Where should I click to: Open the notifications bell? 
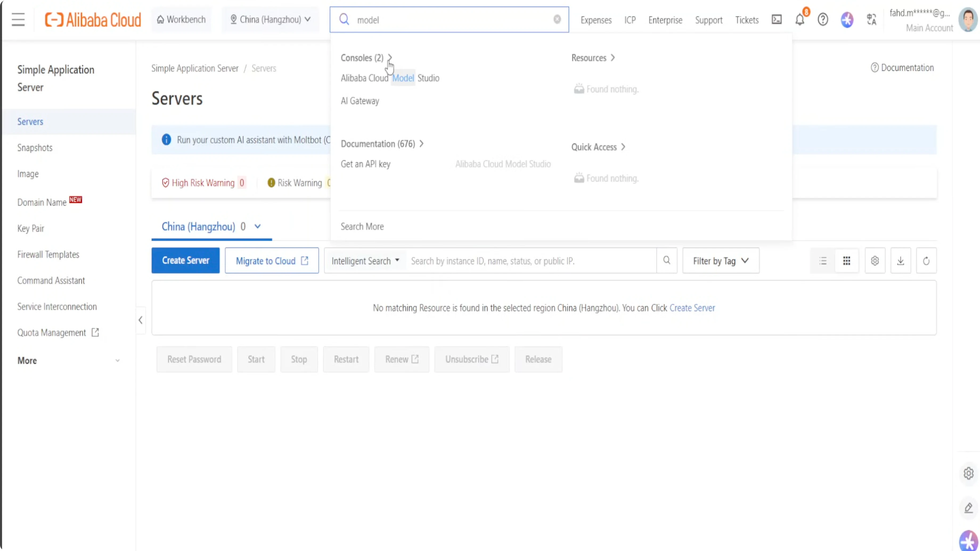click(x=800, y=19)
